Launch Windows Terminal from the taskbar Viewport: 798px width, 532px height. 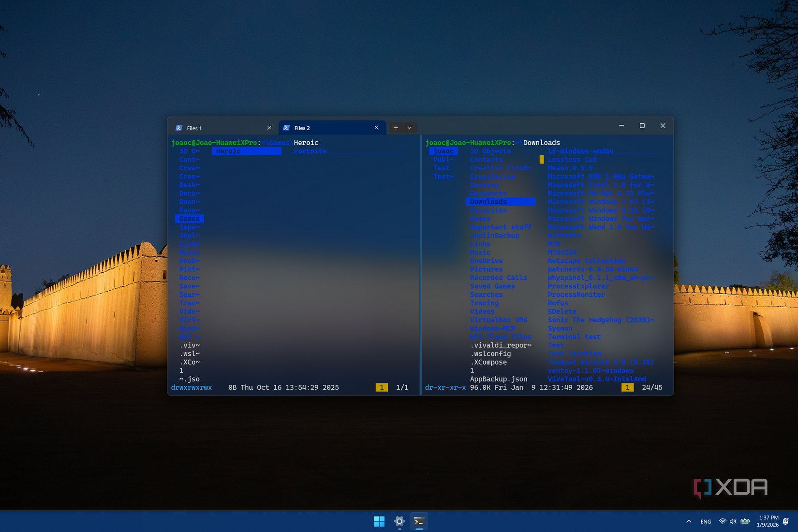pos(419,521)
